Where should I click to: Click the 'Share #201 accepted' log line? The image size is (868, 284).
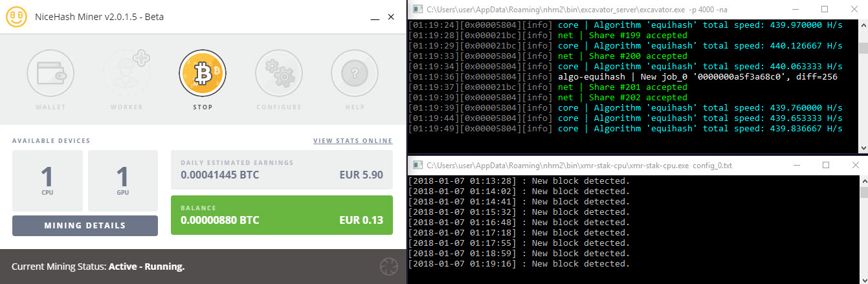click(548, 87)
